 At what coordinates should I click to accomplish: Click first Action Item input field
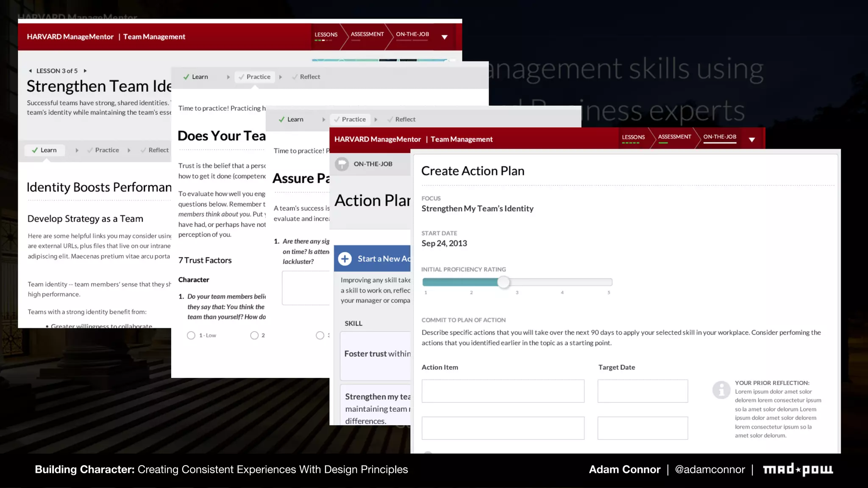tap(503, 391)
